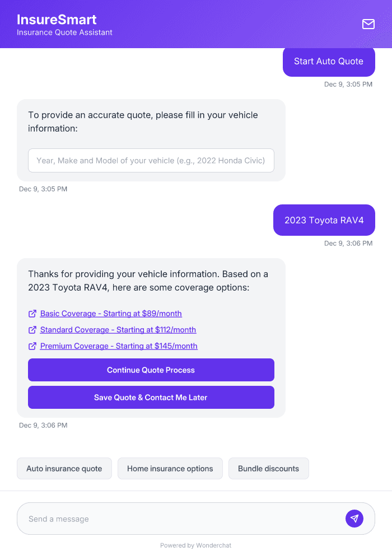Open Basic Coverage starting at $89/month

click(x=111, y=314)
